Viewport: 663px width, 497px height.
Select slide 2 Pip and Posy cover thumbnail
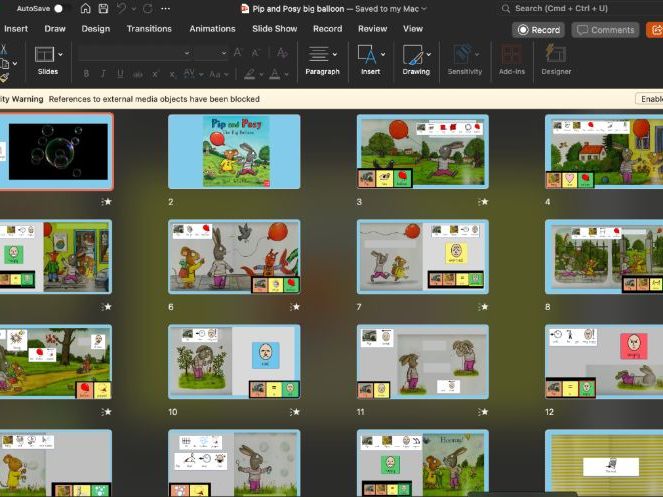tap(234, 151)
